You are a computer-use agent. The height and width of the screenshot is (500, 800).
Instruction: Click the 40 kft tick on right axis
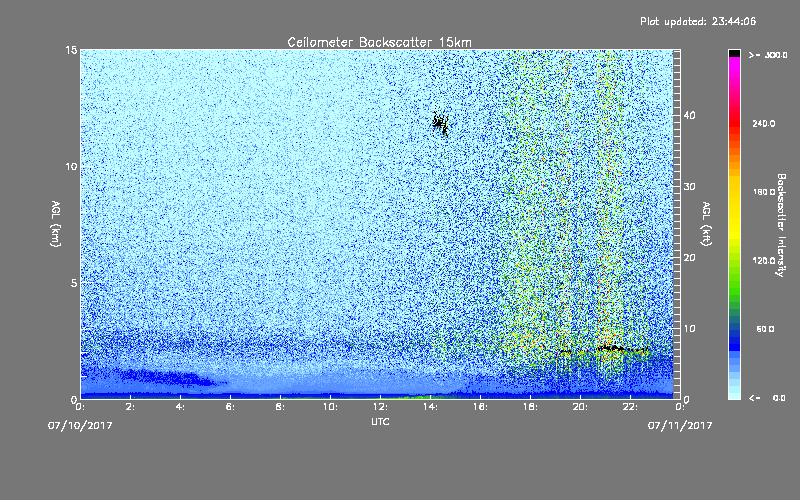(689, 115)
